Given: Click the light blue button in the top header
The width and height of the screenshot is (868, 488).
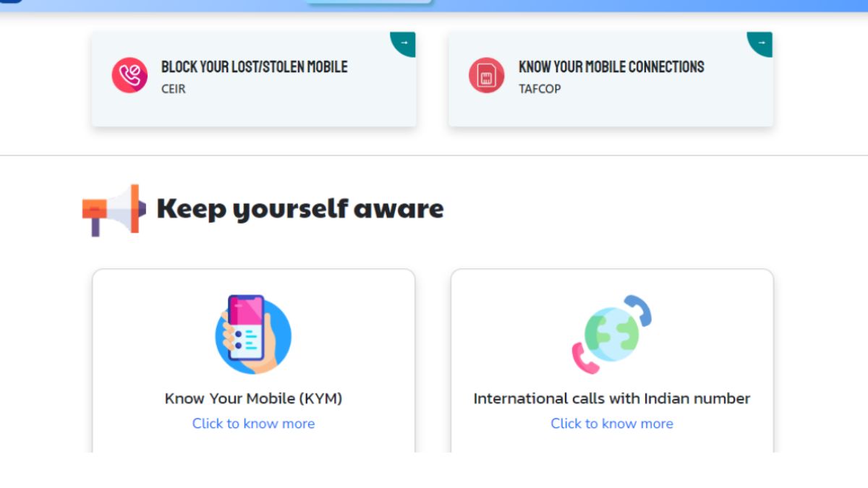Looking at the screenshot, I should point(369,2).
